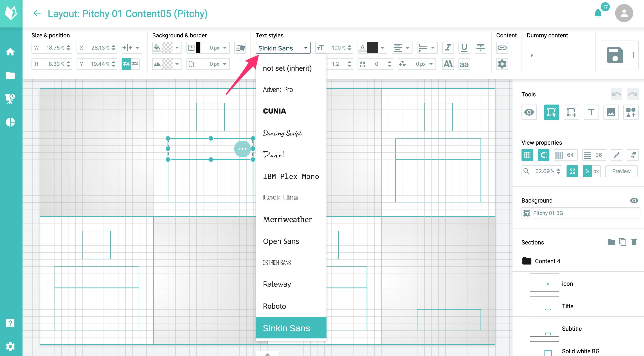Select the Subtitle section
Screen dimensions: 644x356
tap(578, 328)
